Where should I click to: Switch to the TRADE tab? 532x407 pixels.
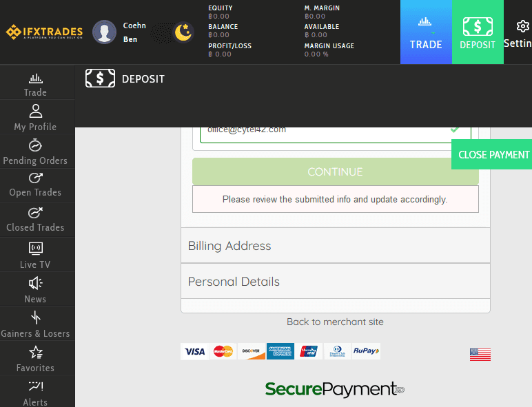coord(426,32)
